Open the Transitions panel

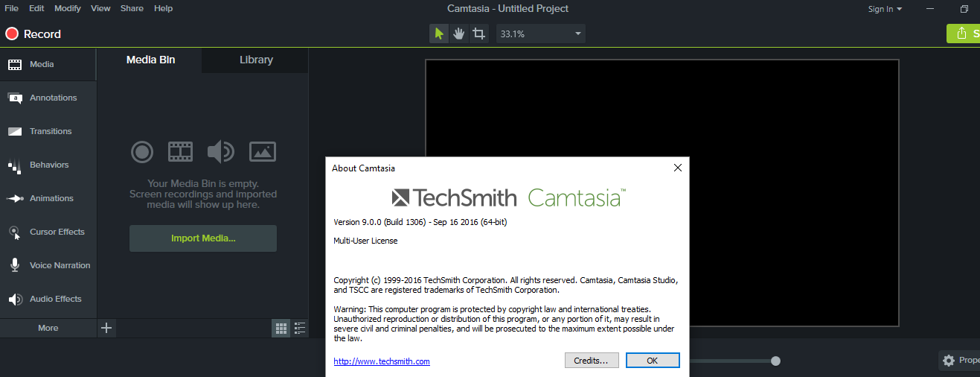tap(48, 131)
